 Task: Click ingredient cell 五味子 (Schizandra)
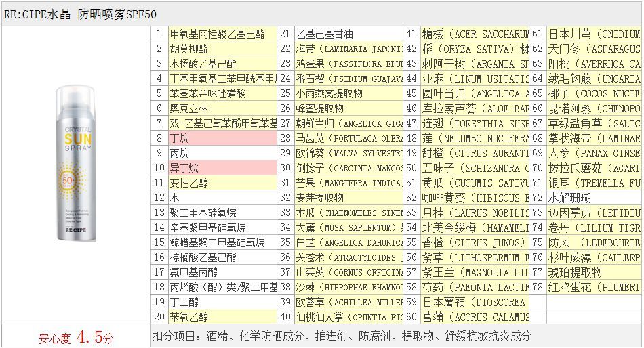click(x=475, y=168)
